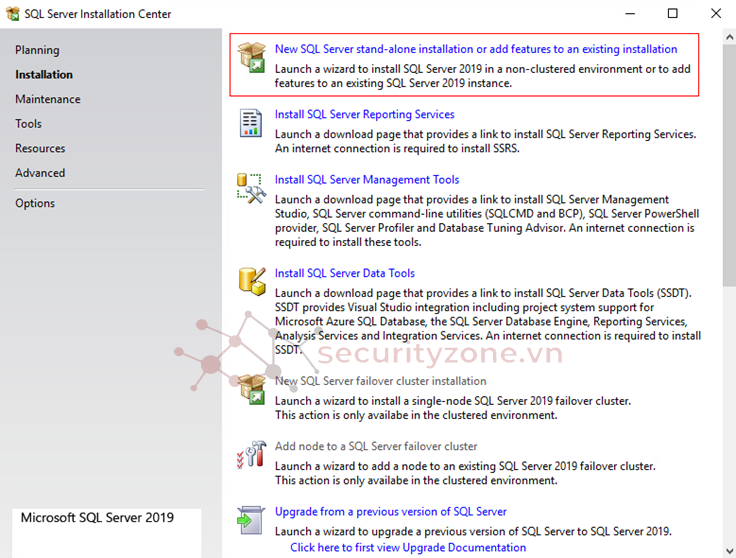Viewport: 736px width, 558px height.
Task: Open the Upgrade Documentation link
Action: click(408, 548)
